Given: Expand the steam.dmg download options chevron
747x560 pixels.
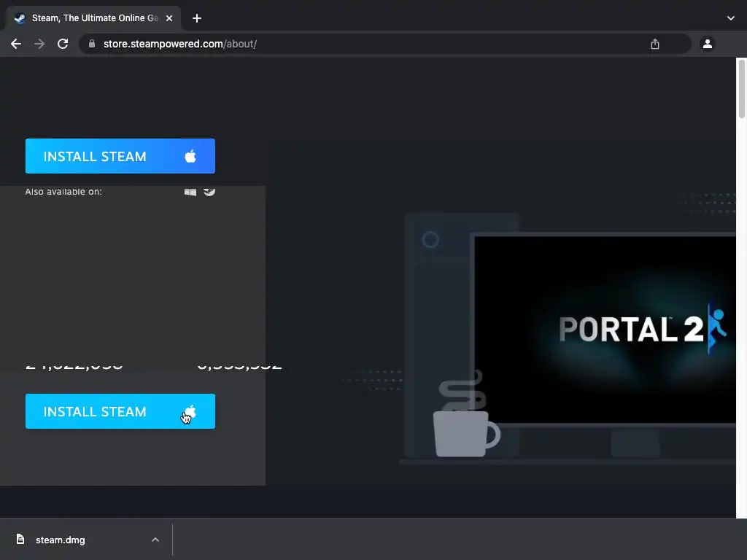Looking at the screenshot, I should pyautogui.click(x=155, y=540).
